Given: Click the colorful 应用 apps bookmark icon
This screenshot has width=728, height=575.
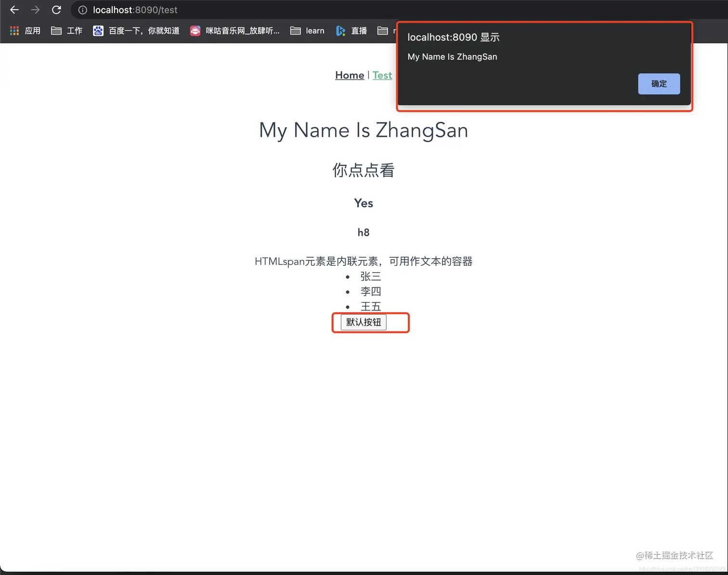Looking at the screenshot, I should pos(14,30).
